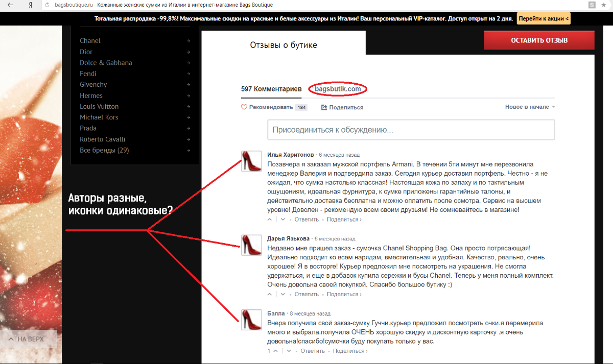Downvote Дарья Языкова's comment

(x=282, y=294)
